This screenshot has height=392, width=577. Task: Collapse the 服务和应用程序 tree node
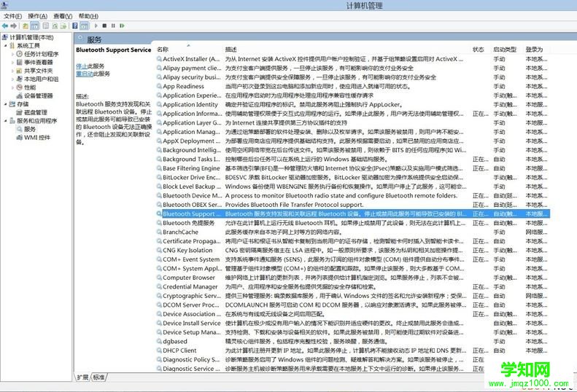click(6, 121)
